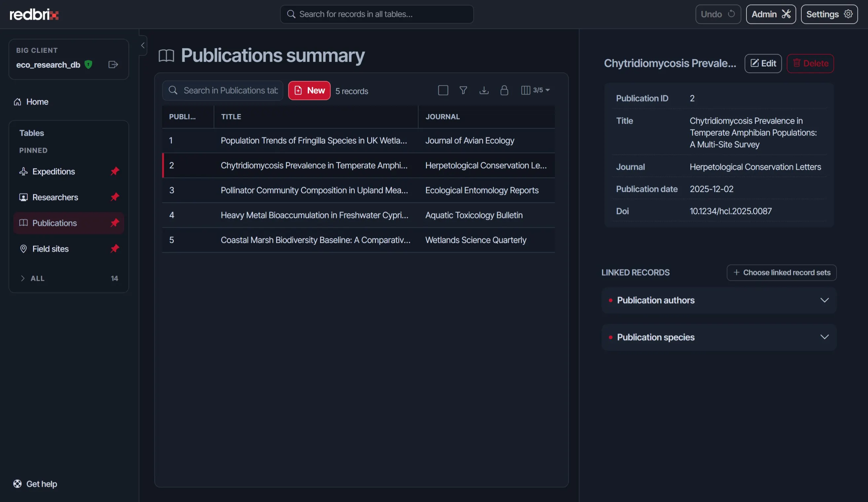Open the Field sites table
The width and height of the screenshot is (868, 502).
click(51, 249)
